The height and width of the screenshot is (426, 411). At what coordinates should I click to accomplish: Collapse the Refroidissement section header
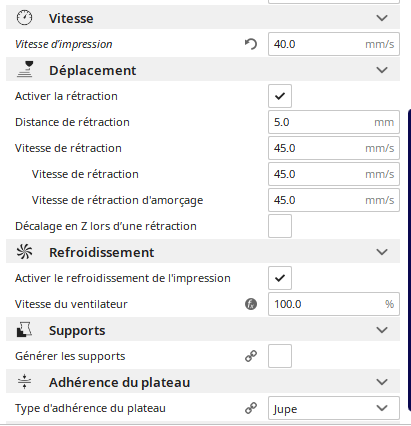pyautogui.click(x=203, y=252)
